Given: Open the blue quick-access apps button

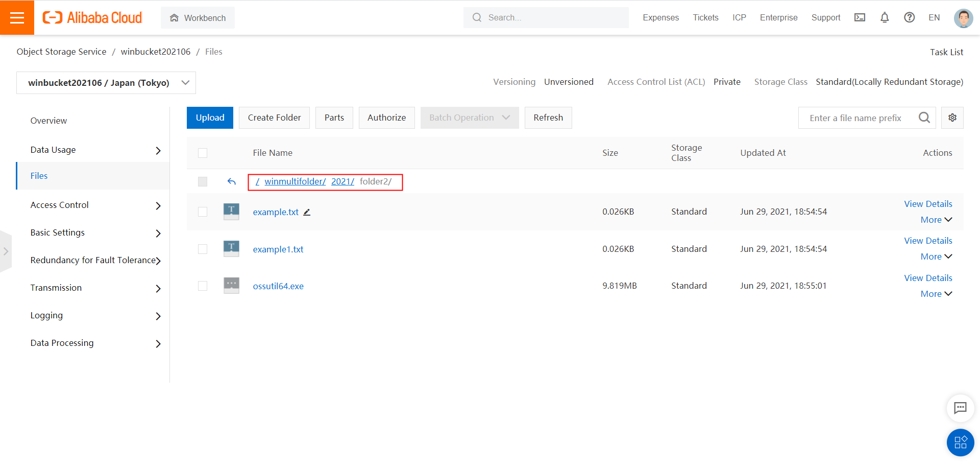Looking at the screenshot, I should tap(960, 442).
